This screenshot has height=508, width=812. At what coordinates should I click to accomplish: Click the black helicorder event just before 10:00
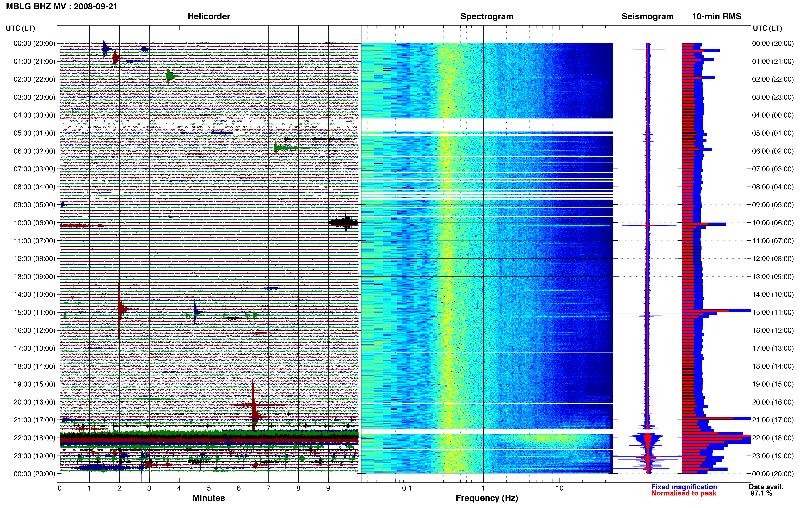click(x=343, y=222)
